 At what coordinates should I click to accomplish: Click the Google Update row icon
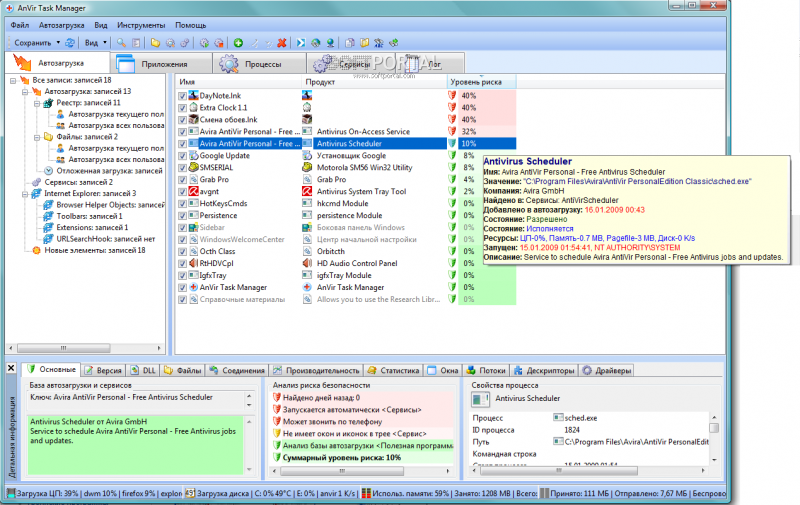193,156
